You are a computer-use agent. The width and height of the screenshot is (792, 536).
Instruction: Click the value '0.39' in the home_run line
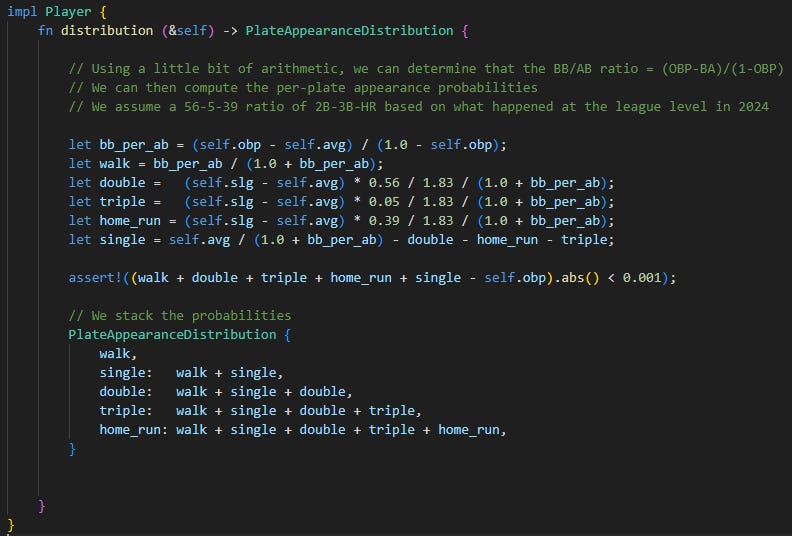click(x=384, y=221)
